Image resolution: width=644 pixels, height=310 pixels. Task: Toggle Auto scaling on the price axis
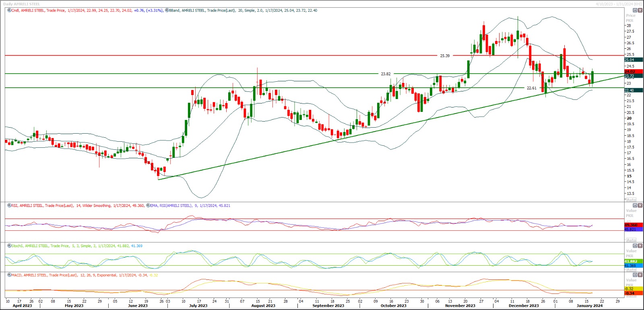point(632,200)
